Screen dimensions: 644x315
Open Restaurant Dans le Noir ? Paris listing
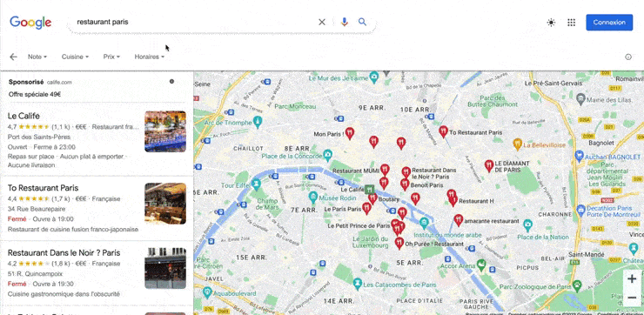tap(64, 252)
